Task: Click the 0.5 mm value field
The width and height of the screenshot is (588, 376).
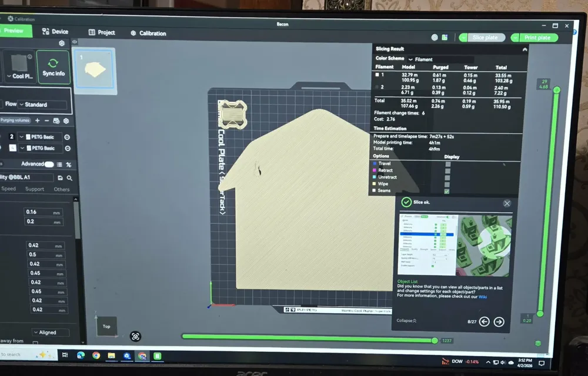Action: pos(46,254)
